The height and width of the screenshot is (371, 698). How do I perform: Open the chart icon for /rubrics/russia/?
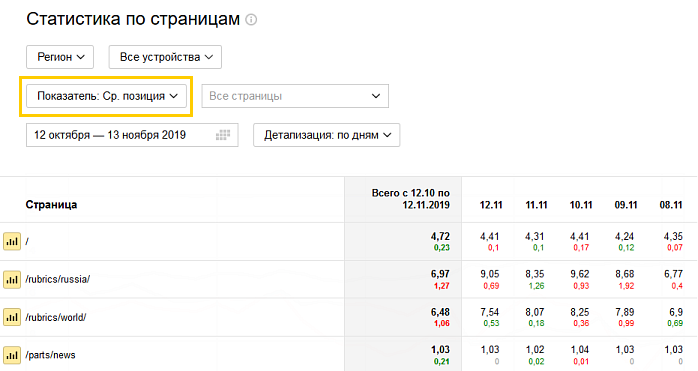[x=12, y=280]
